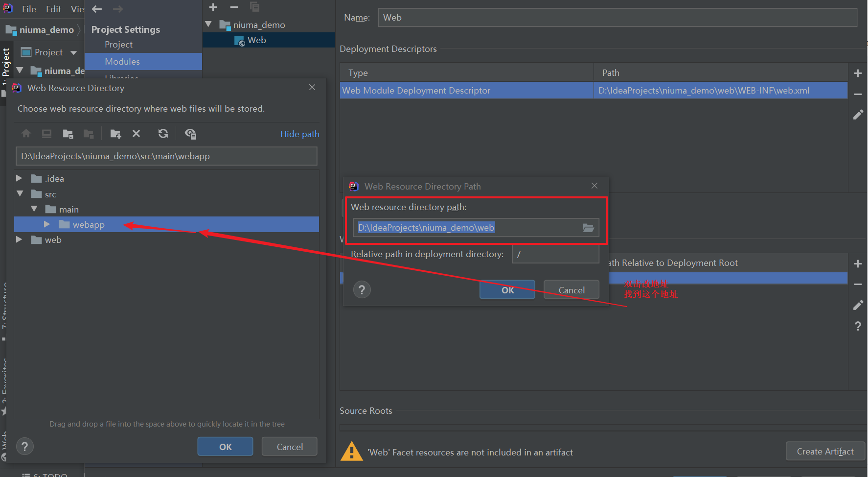Viewport: 868px width, 477px height.
Task: Click the Delete (X) toolbar icon
Action: (136, 134)
